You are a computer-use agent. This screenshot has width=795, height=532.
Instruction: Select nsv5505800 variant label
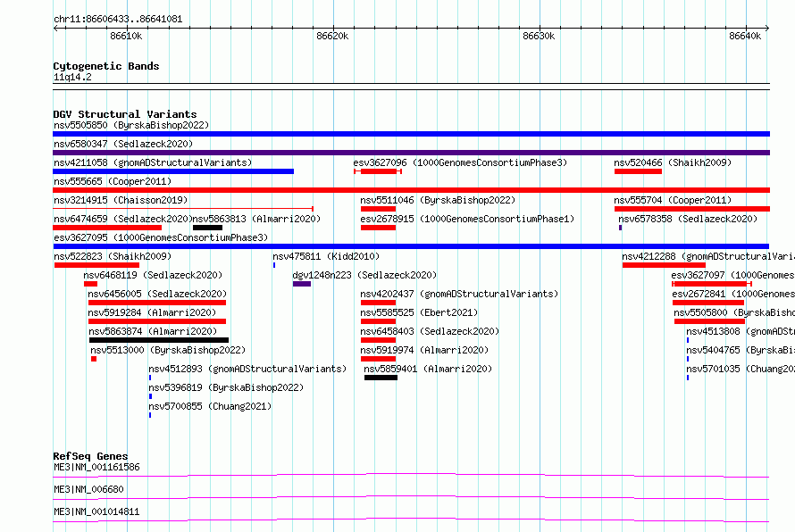(x=734, y=312)
